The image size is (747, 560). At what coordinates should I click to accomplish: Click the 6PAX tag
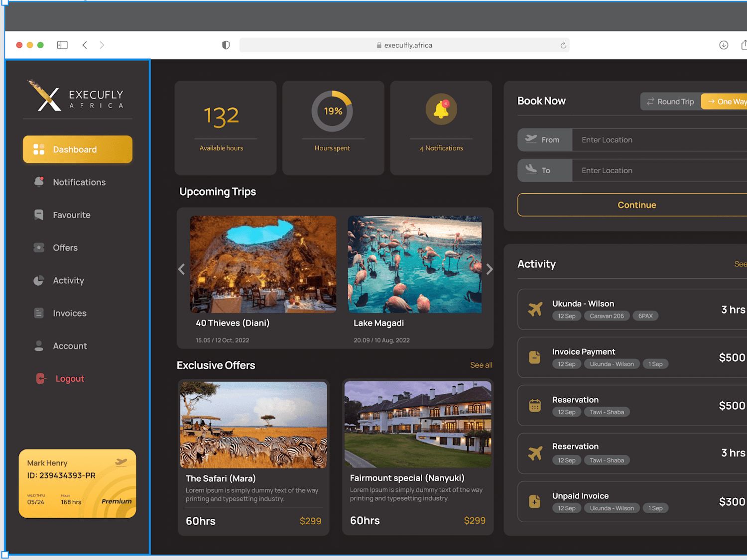pyautogui.click(x=645, y=316)
